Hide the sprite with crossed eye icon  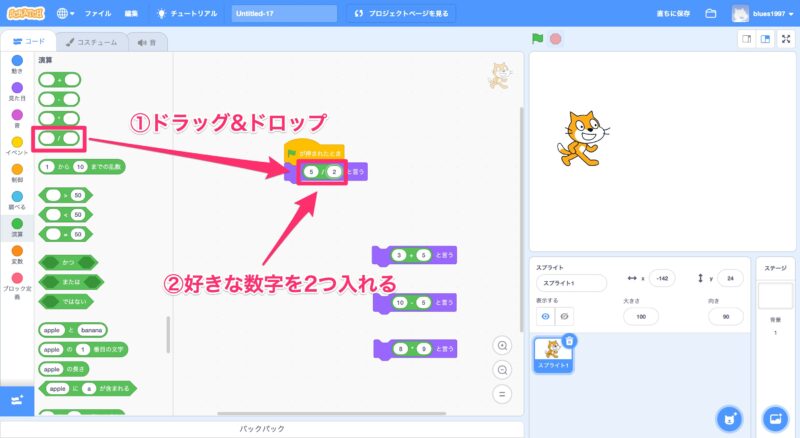pos(564,316)
